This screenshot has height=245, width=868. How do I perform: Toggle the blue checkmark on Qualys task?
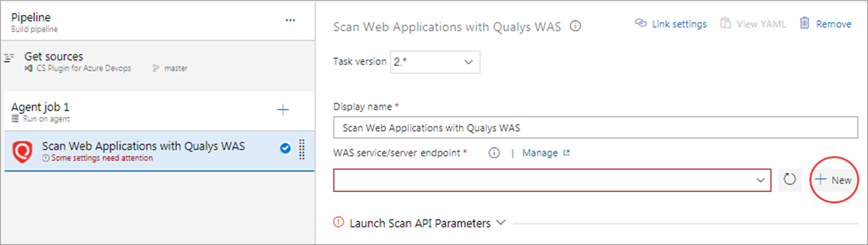click(x=285, y=148)
